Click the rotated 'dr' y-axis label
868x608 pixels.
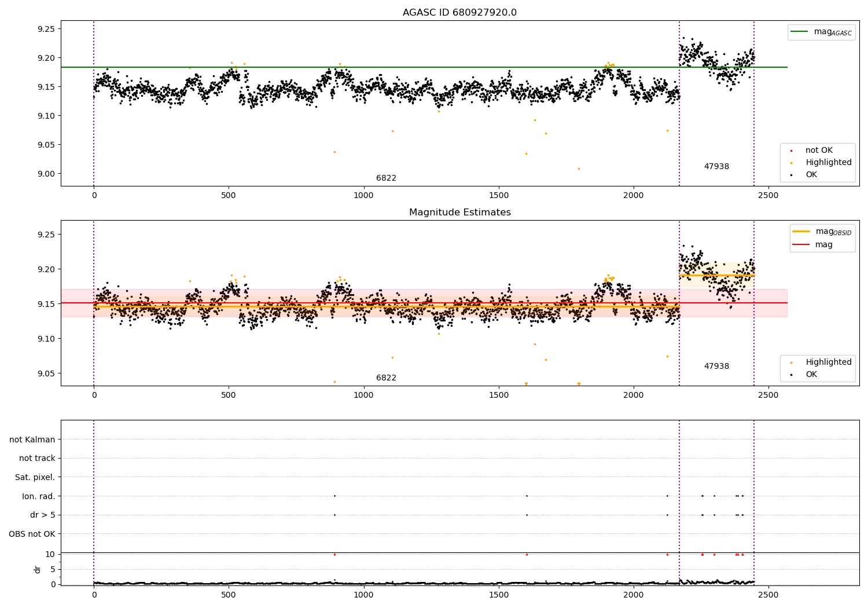click(38, 569)
